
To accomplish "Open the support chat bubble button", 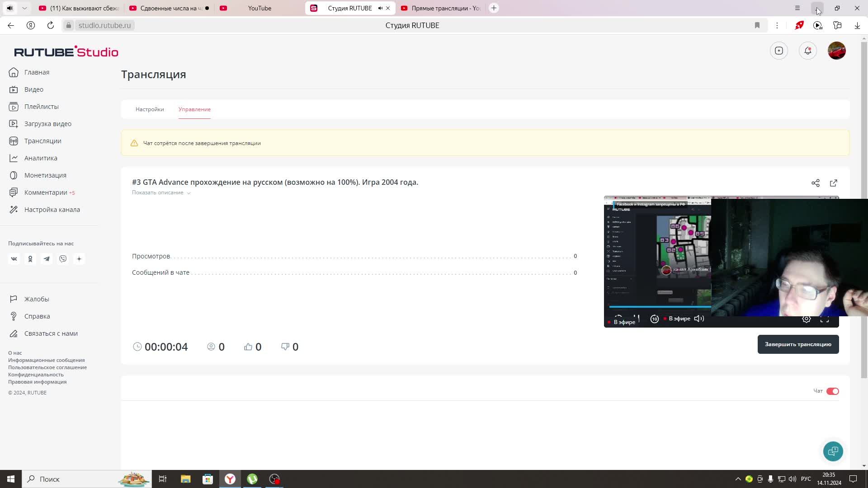I will (x=833, y=451).
